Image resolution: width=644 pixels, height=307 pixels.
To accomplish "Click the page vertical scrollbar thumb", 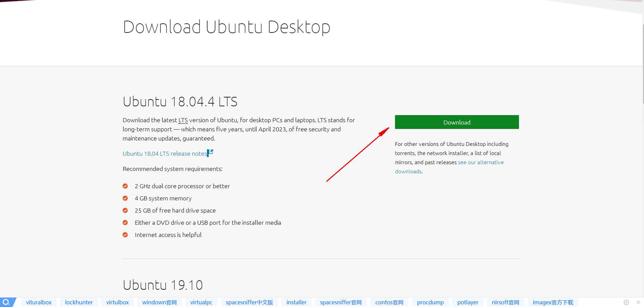I will [643, 64].
